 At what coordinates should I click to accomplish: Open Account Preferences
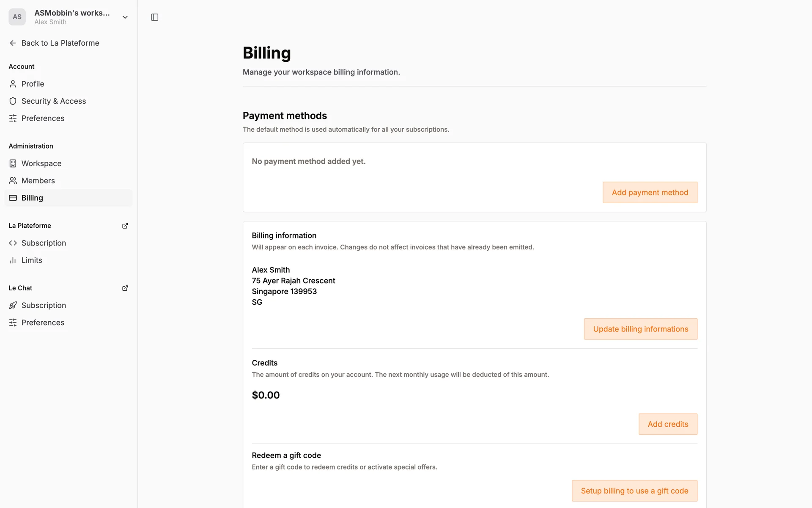(43, 119)
